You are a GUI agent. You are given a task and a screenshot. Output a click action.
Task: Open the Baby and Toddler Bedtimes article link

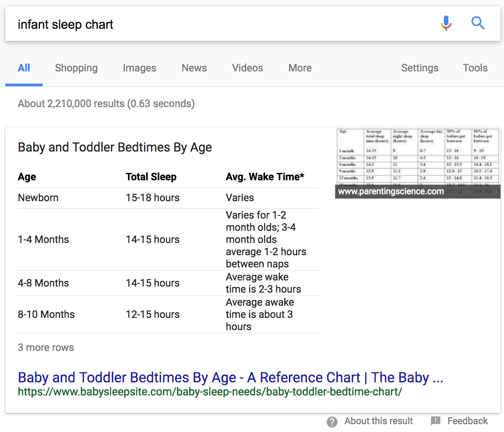click(x=230, y=377)
